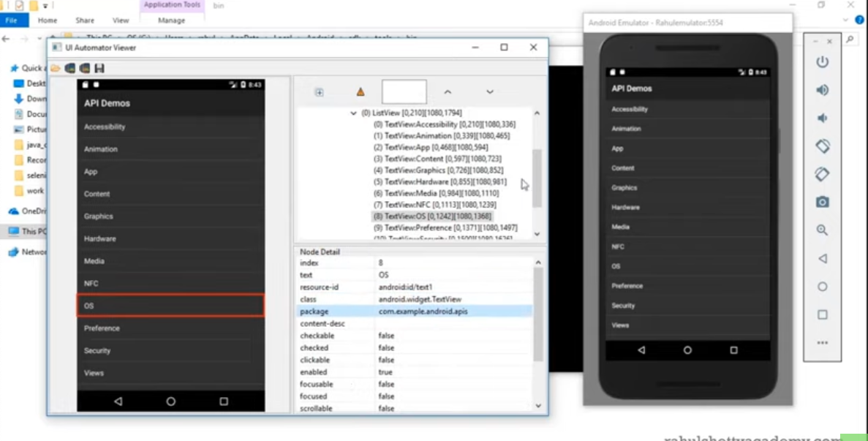Screen dimensions: 868x441
Task: Toggle the NAF nodes warning triangle icon
Action: click(x=361, y=92)
